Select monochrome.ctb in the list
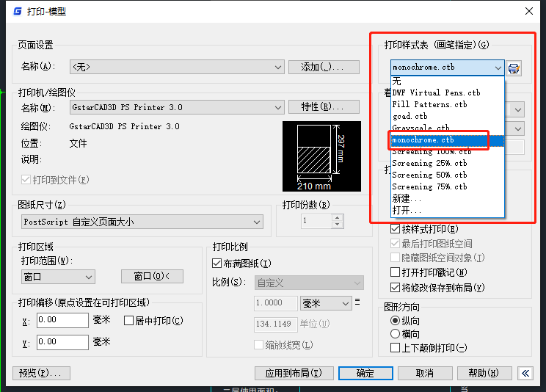 point(447,140)
